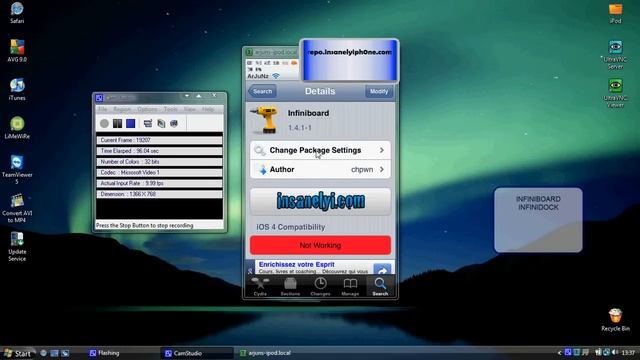Viewport: 640px width, 360px height.
Task: Show hidden tray icons arrow
Action: click(560, 353)
